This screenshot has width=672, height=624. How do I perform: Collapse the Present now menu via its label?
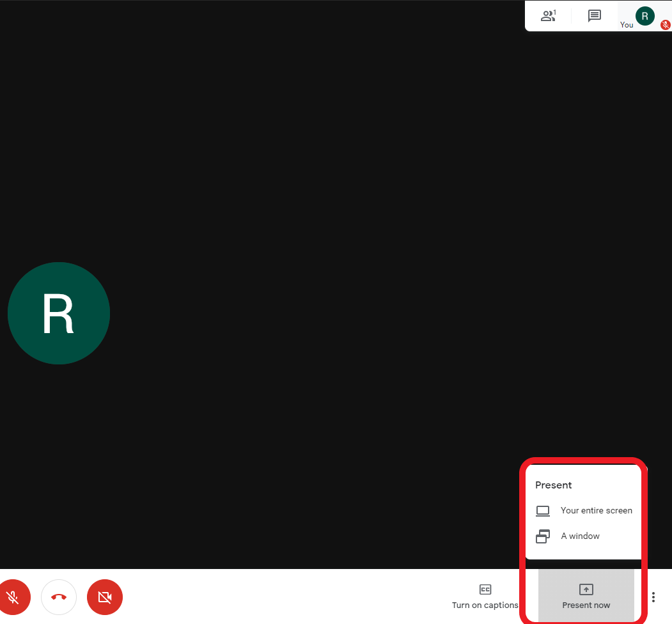(x=586, y=605)
